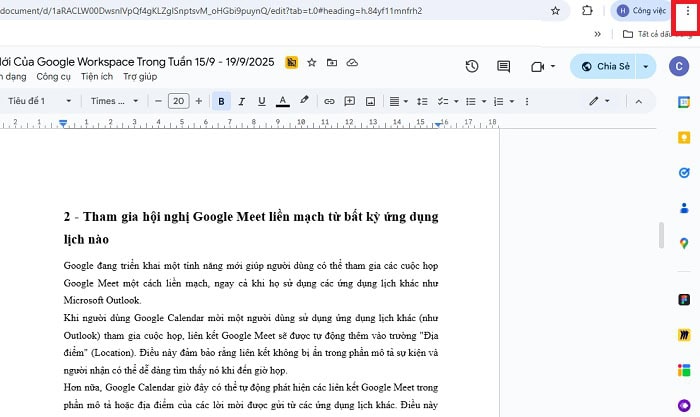Viewport: 700px width, 417px height.
Task: Open version history clock icon
Action: [472, 67]
